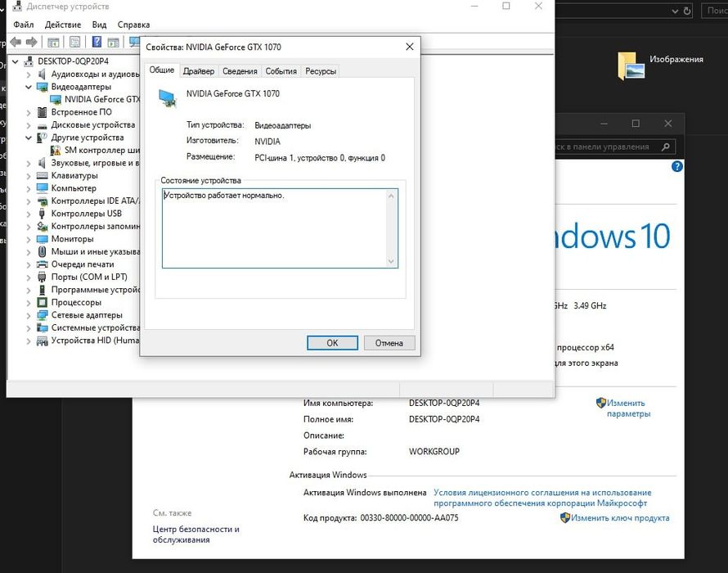This screenshot has height=573, width=728.
Task: Expand the Устройства HID node
Action: coord(29,341)
